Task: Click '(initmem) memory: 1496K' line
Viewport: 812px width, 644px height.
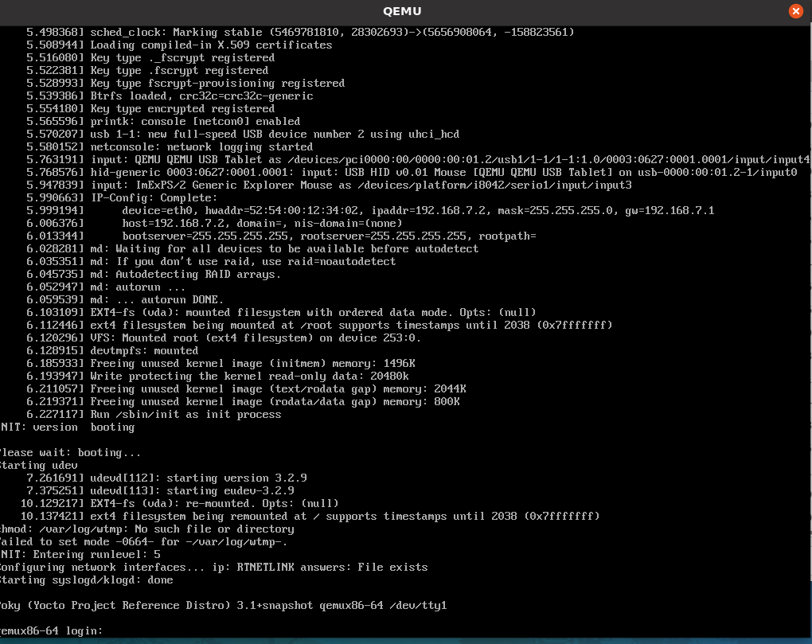Action: coord(221,364)
